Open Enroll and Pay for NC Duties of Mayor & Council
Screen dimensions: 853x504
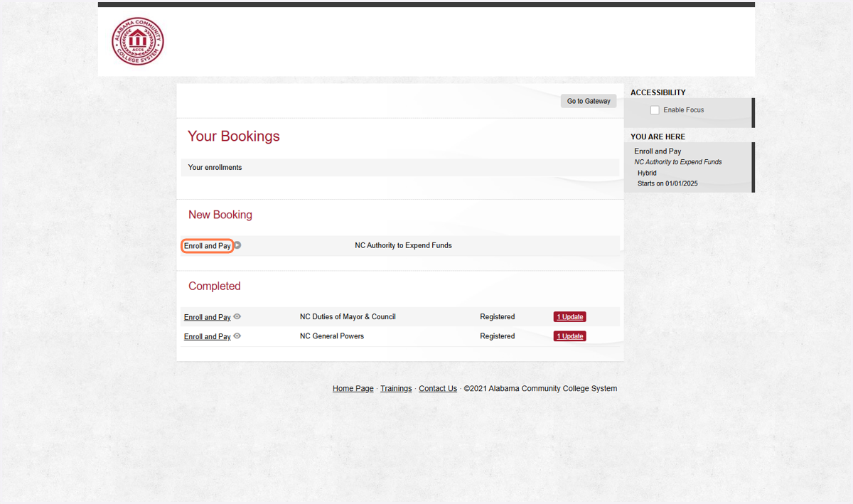click(x=208, y=317)
